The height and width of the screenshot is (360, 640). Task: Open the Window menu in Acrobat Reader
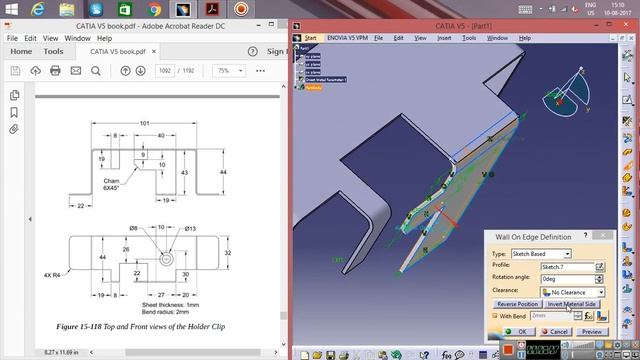[77, 38]
